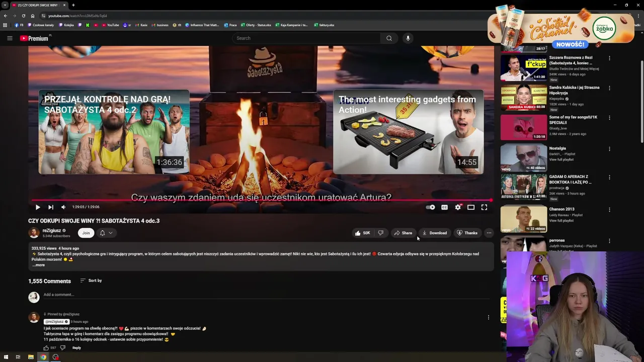Image resolution: width=644 pixels, height=362 pixels.
Task: Click the YouTube search input box
Action: (x=307, y=38)
